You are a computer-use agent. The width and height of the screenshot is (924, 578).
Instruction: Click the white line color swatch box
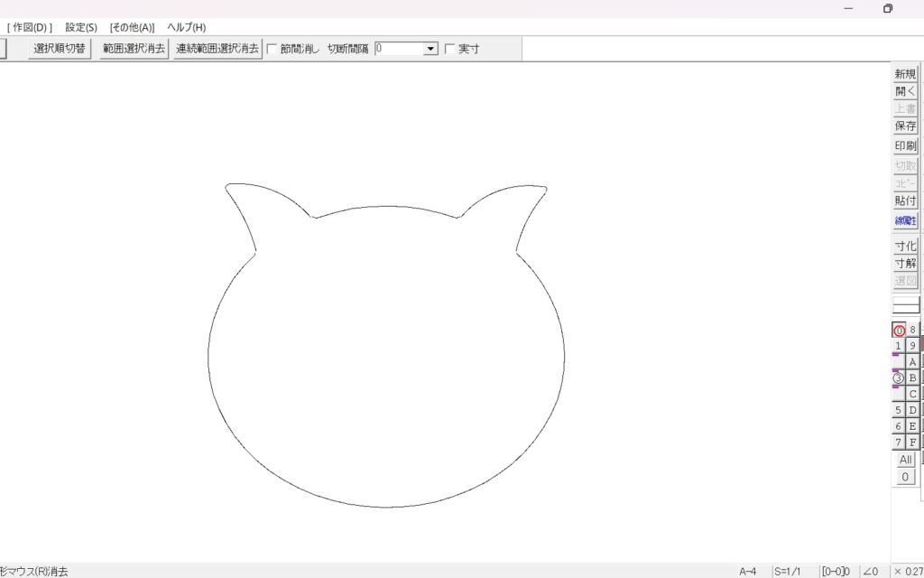point(905,305)
